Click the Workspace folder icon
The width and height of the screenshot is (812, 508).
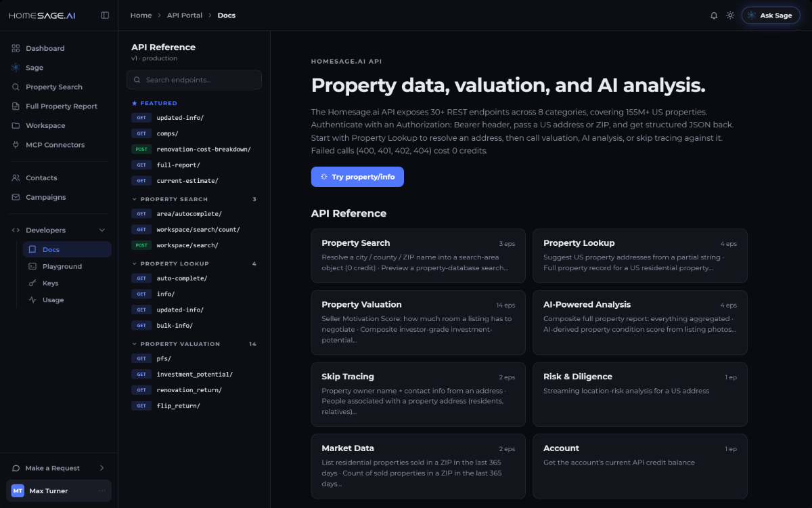(16, 125)
